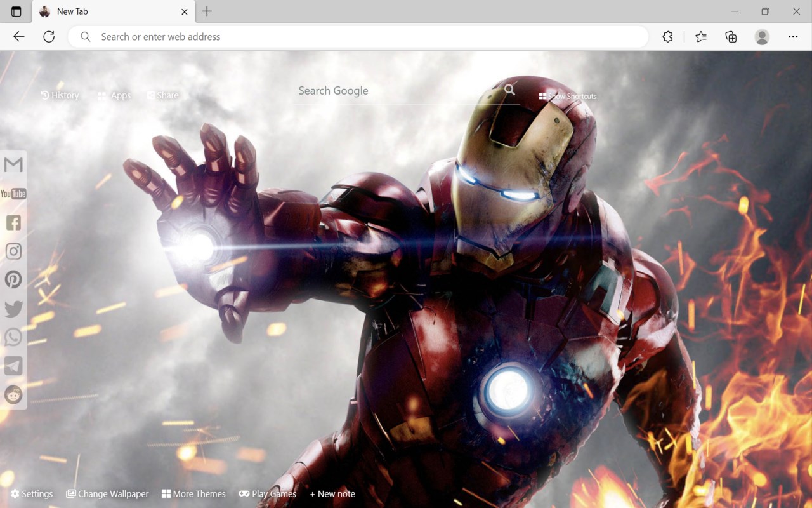Screen dimensions: 812x508
Task: Open the user profile avatar
Action: (x=762, y=37)
